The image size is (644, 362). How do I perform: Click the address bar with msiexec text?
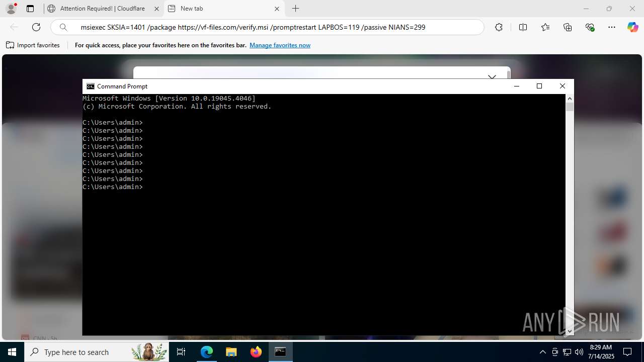pyautogui.click(x=267, y=27)
